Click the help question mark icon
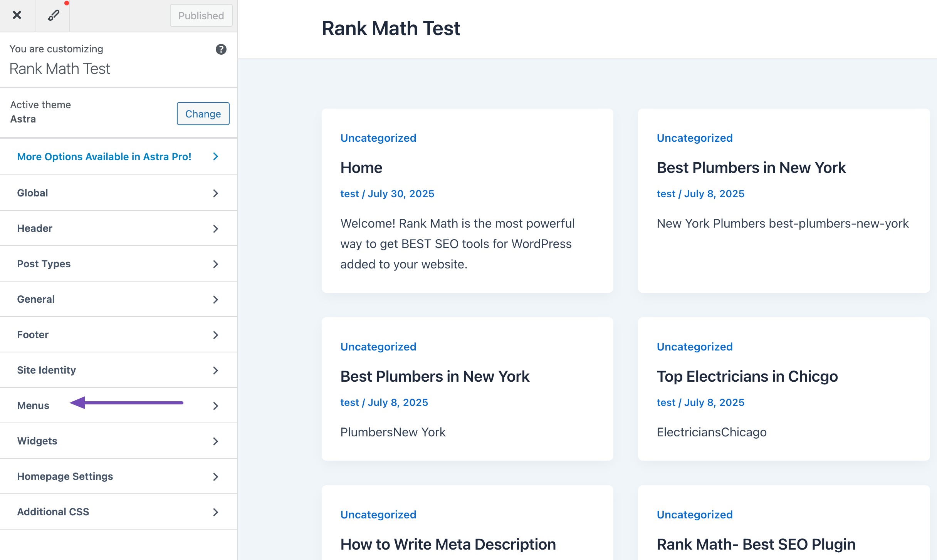Screen dimensions: 937x560 221,49
